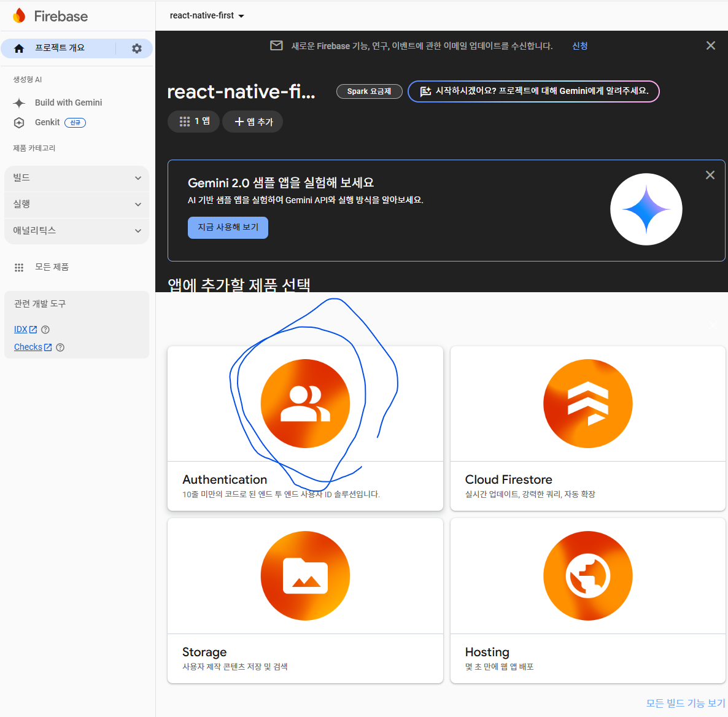
Task: Open the Genkit menu item
Action: coord(47,122)
